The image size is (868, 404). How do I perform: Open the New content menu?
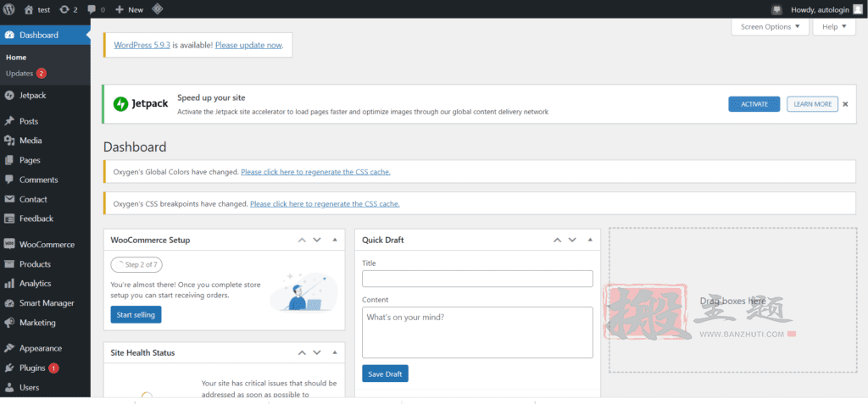pyautogui.click(x=129, y=9)
